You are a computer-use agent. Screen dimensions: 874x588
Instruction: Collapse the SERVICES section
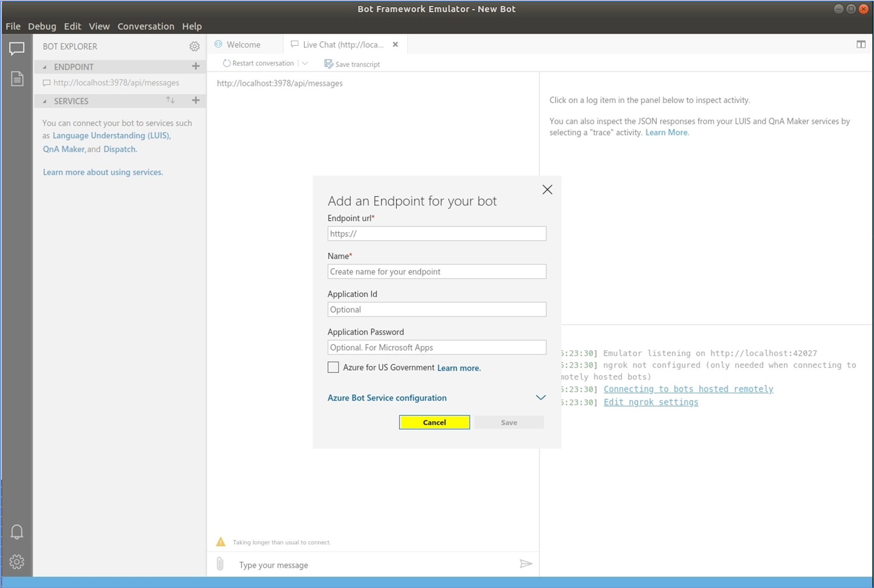[45, 101]
